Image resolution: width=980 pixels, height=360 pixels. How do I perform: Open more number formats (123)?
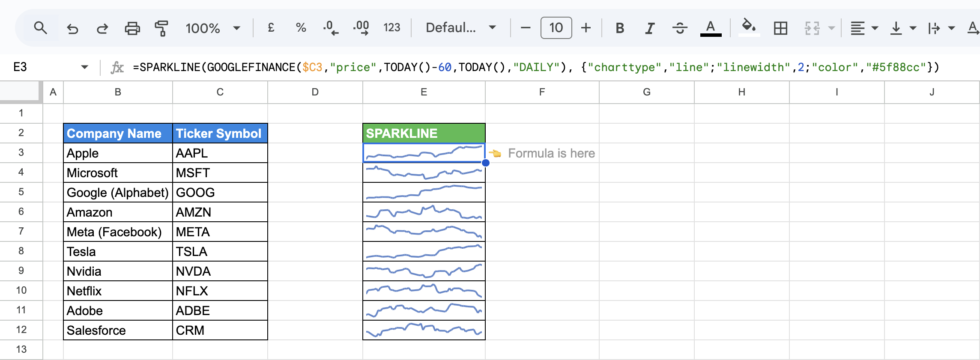[391, 28]
